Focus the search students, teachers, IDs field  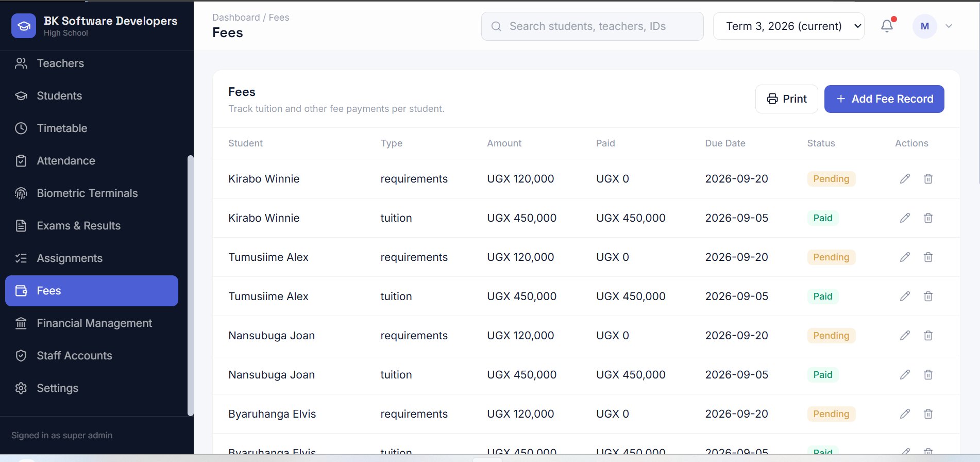(593, 26)
